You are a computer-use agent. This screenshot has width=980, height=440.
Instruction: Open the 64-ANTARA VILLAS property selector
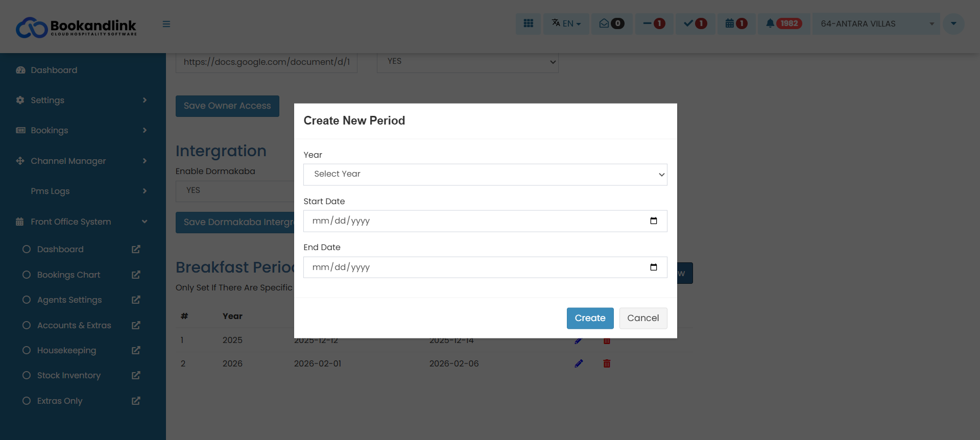[875, 23]
